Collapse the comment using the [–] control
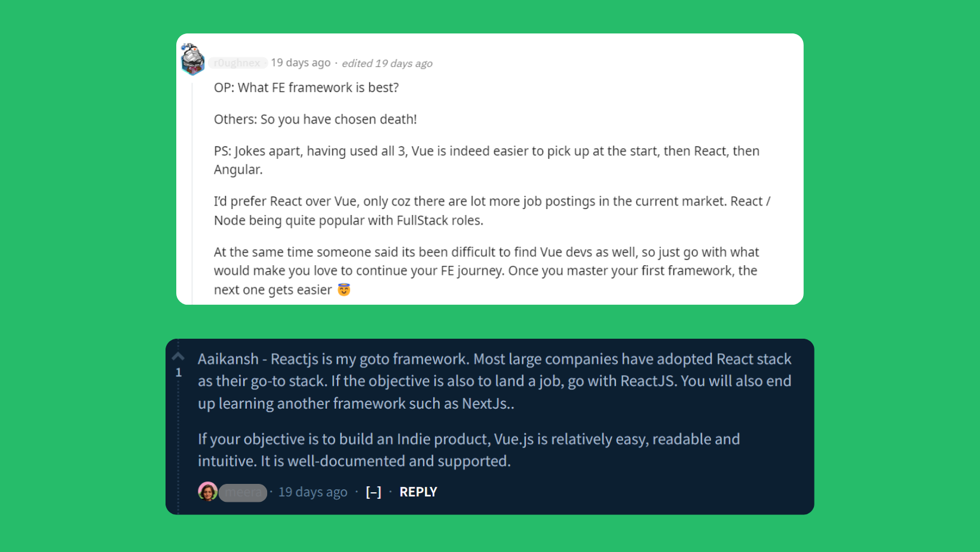Image resolution: width=980 pixels, height=552 pixels. pyautogui.click(x=372, y=492)
